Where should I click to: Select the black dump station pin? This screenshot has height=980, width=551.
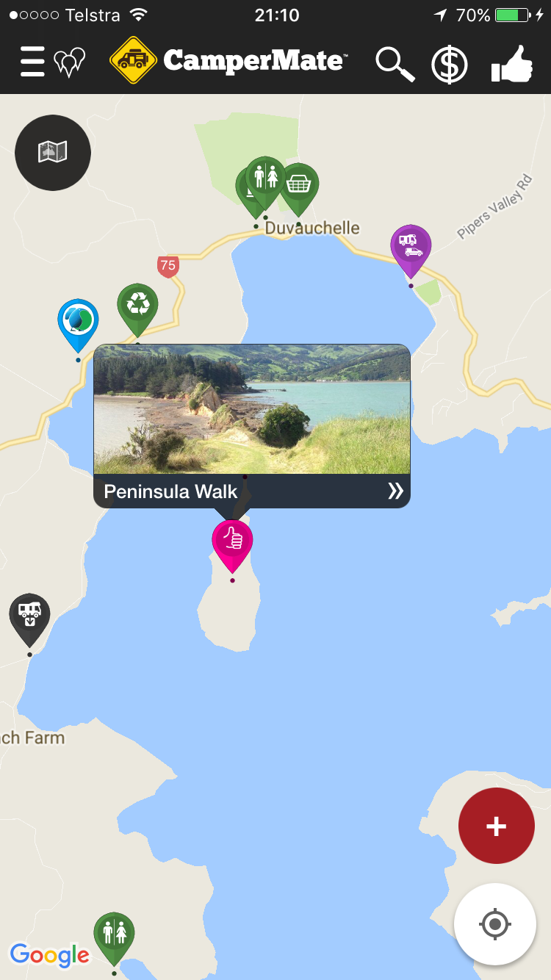tap(29, 619)
